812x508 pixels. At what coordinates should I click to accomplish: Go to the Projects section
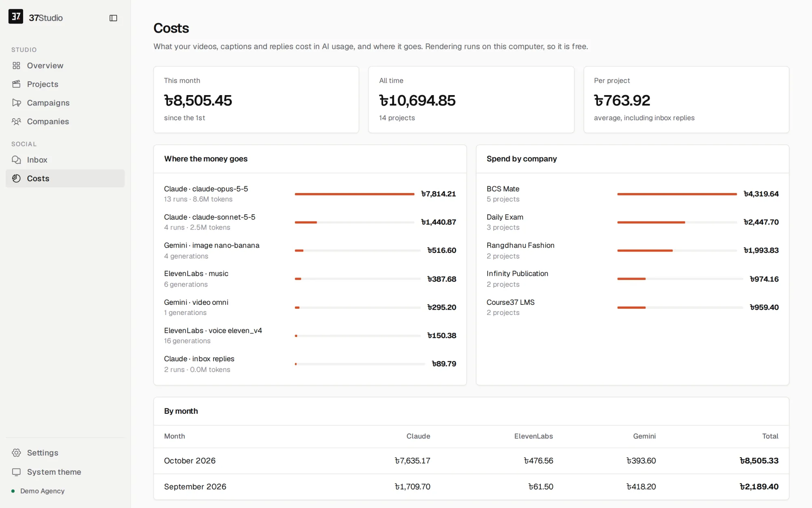coord(65,84)
